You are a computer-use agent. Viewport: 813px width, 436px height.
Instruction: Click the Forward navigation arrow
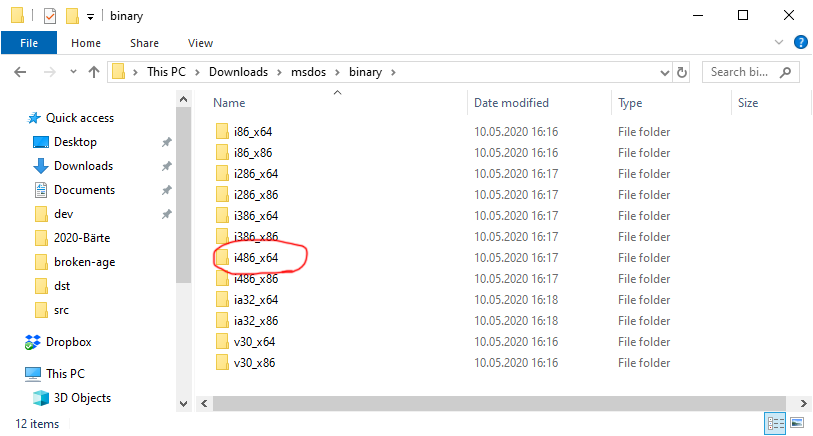tap(49, 72)
